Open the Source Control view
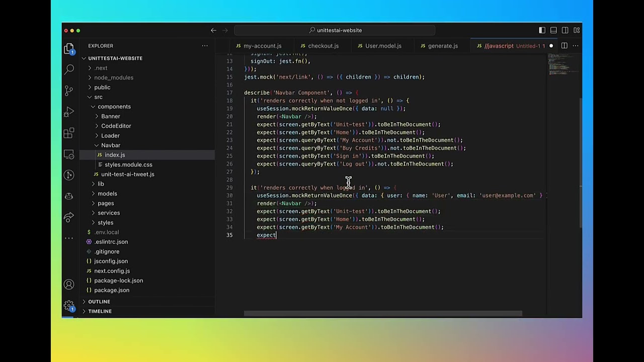The height and width of the screenshot is (362, 644). [69, 90]
